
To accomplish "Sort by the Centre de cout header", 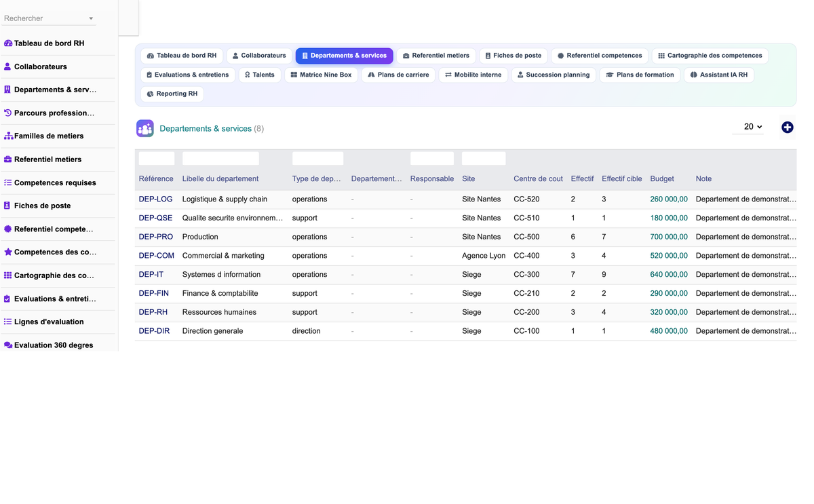I will click(x=538, y=179).
